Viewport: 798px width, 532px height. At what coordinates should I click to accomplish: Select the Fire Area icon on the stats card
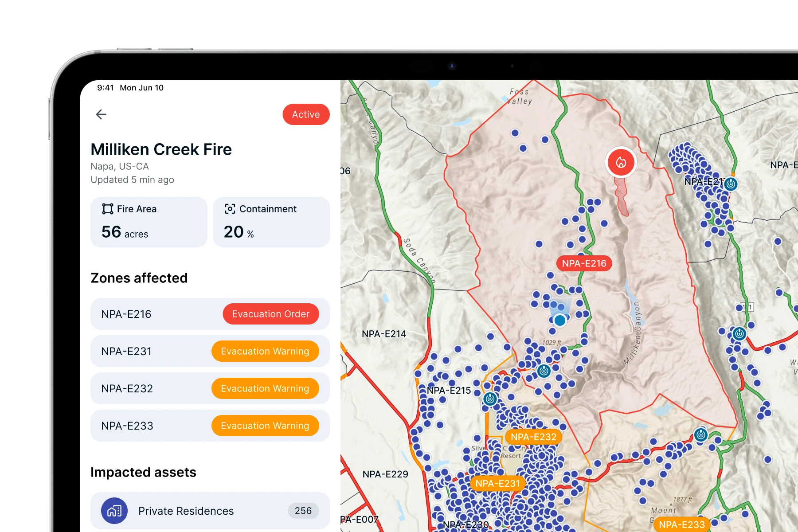pyautogui.click(x=107, y=208)
